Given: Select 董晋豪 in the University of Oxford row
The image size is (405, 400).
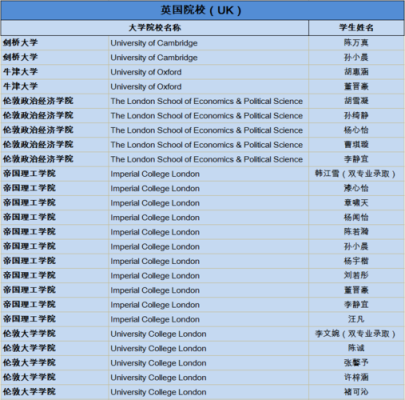Looking at the screenshot, I should pyautogui.click(x=356, y=86).
